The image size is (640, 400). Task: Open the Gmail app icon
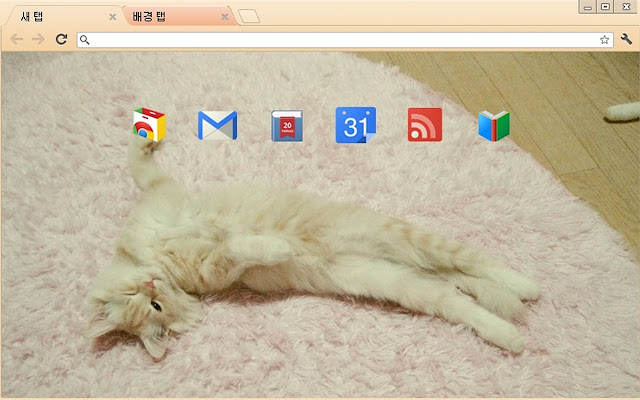coord(218,125)
